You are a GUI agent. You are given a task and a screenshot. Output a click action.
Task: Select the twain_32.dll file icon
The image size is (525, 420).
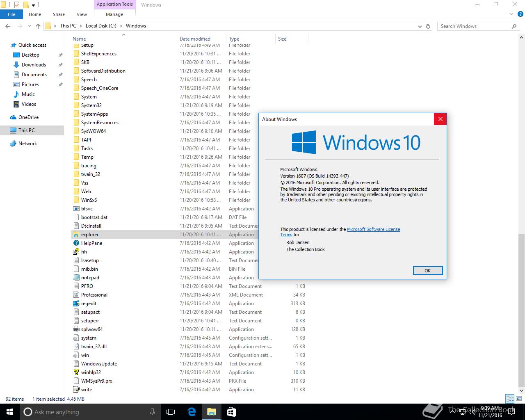click(76, 347)
